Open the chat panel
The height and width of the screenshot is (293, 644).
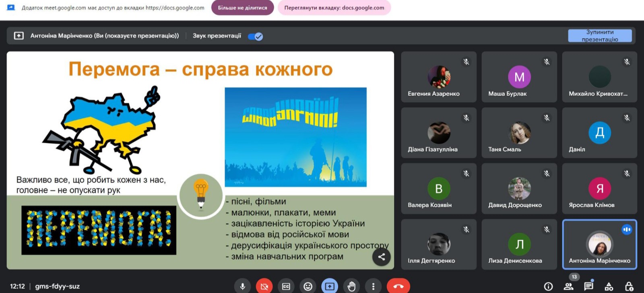pyautogui.click(x=588, y=286)
